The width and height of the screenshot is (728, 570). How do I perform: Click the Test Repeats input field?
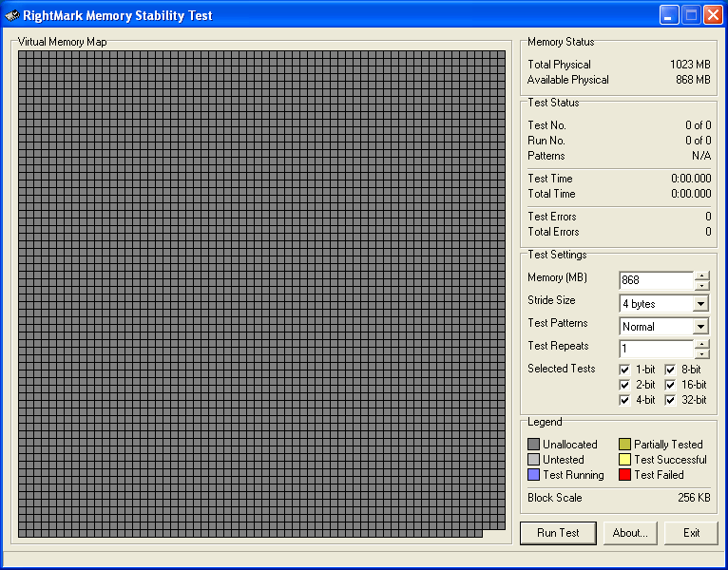[657, 349]
